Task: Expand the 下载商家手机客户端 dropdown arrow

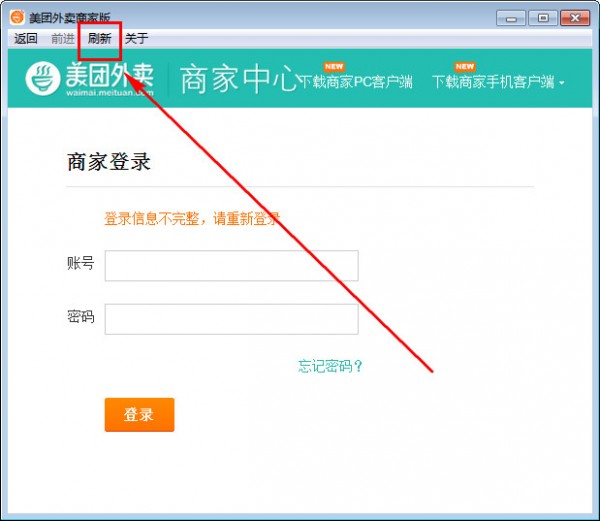Action: click(562, 84)
